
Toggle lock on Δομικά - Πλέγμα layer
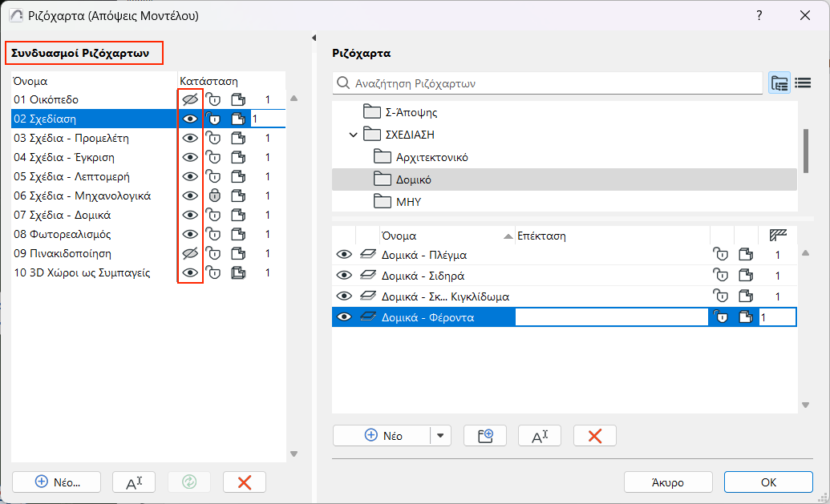[x=721, y=255]
